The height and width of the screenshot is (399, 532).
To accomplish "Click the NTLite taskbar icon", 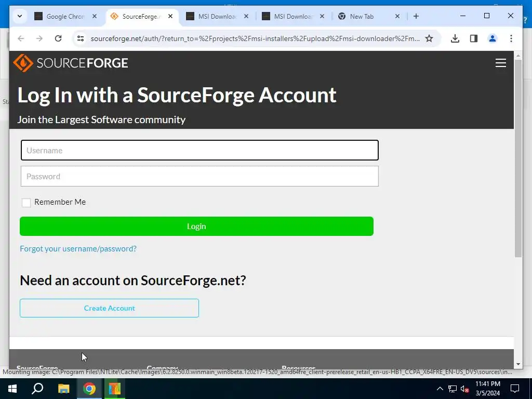I will [x=114, y=389].
